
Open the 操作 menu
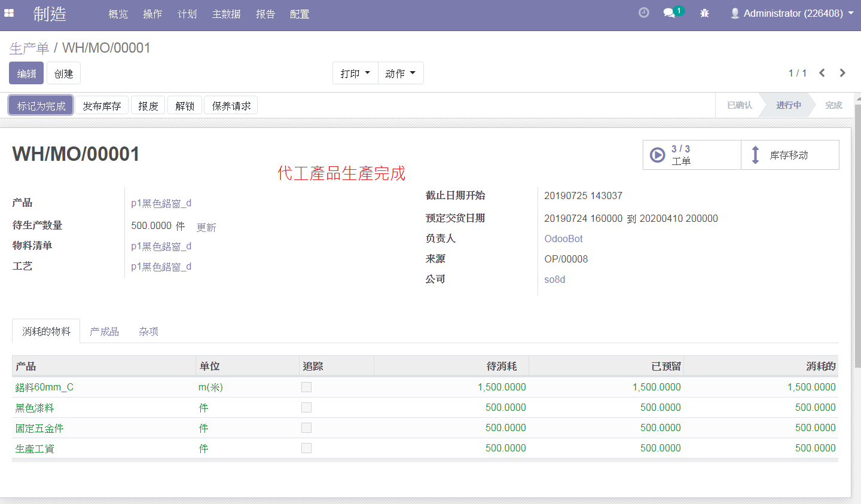pyautogui.click(x=152, y=14)
